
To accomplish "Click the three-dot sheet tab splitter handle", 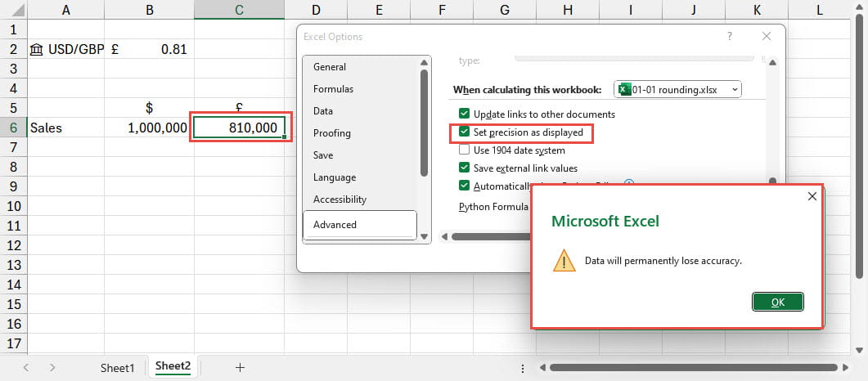I will (x=523, y=368).
